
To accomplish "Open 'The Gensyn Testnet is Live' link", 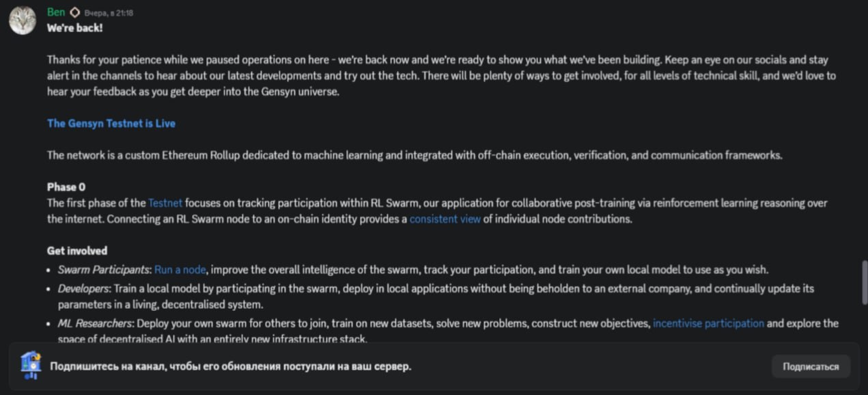I will click(x=111, y=124).
